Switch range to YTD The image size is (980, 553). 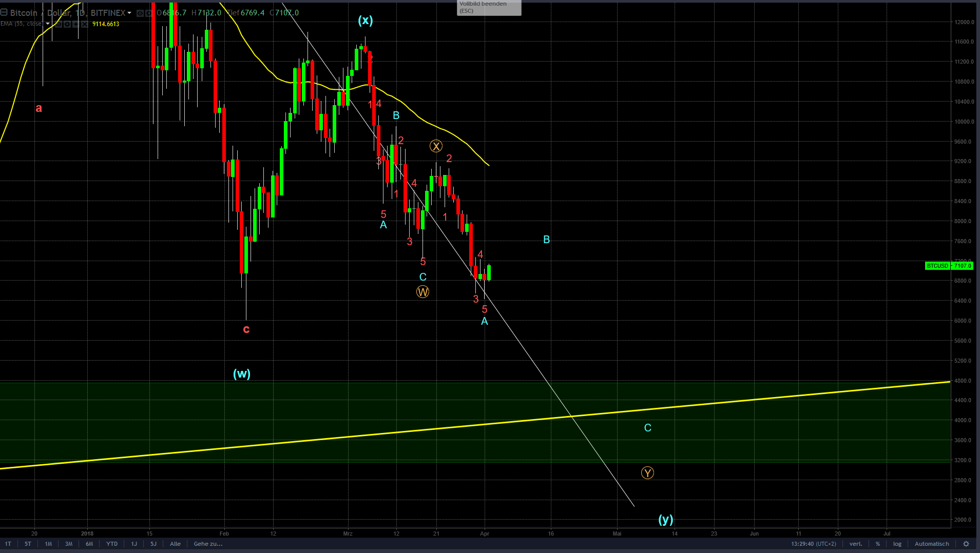tap(112, 544)
